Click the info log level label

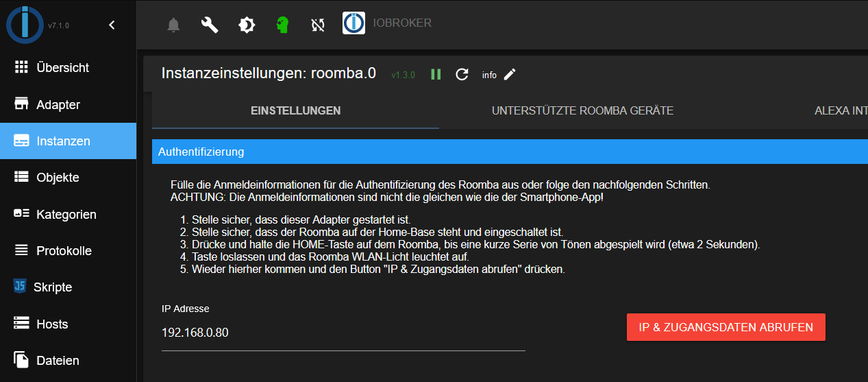click(489, 75)
